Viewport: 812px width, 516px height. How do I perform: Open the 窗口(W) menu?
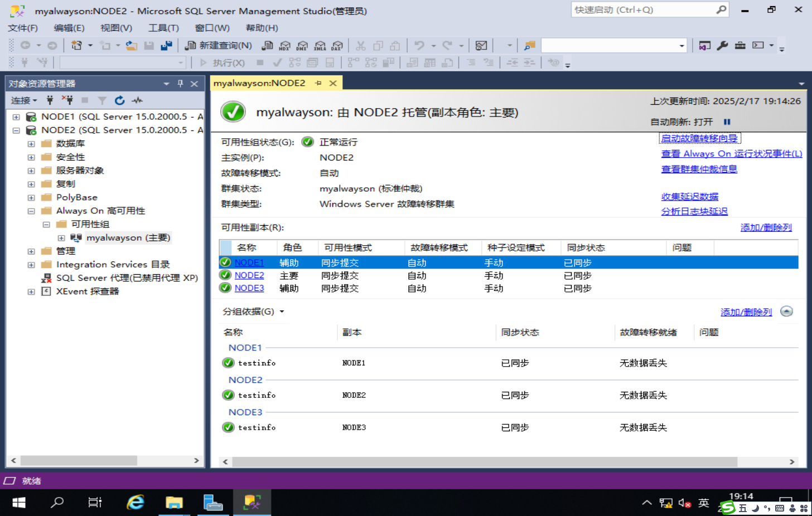pyautogui.click(x=212, y=28)
